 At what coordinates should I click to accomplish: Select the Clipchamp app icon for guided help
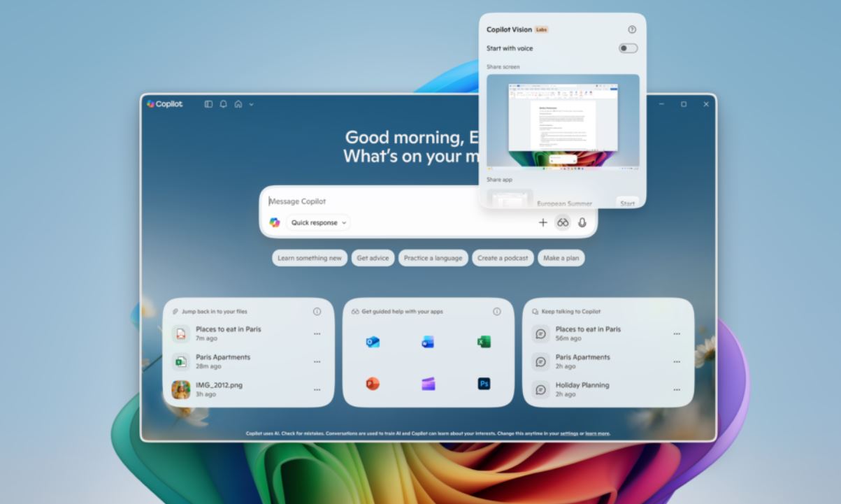(x=428, y=384)
